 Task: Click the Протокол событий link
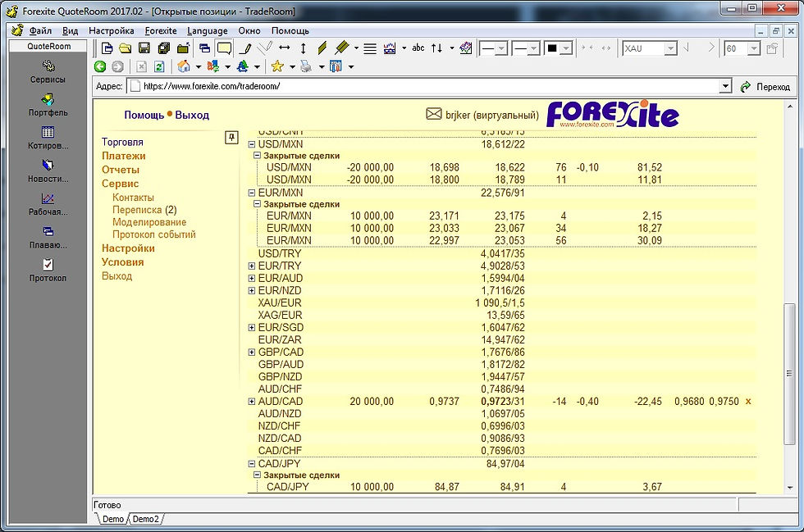(154, 234)
